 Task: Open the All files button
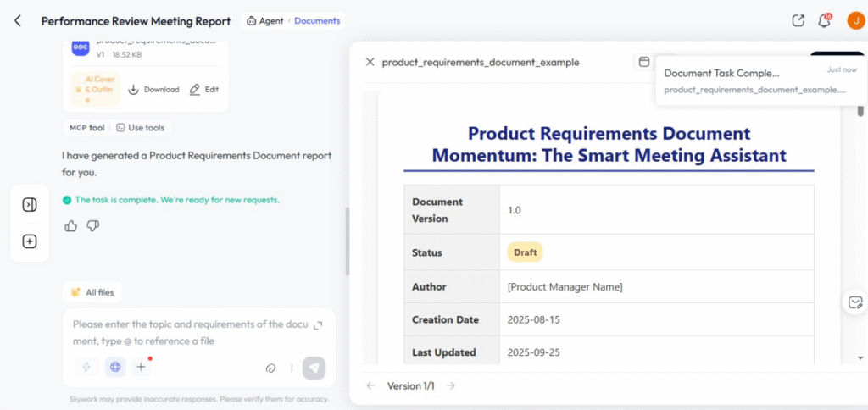pos(92,292)
